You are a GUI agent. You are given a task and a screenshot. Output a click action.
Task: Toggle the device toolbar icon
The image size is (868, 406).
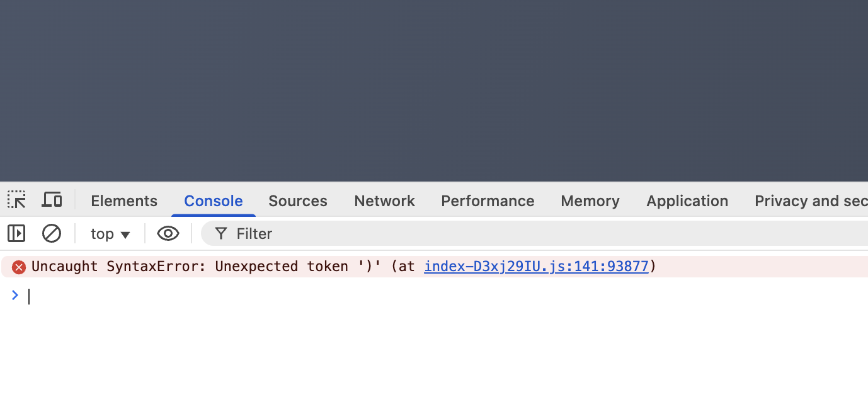tap(52, 200)
